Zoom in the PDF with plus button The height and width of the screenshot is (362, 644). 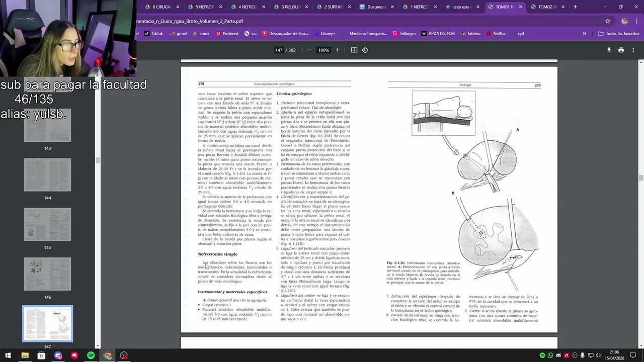click(x=338, y=50)
